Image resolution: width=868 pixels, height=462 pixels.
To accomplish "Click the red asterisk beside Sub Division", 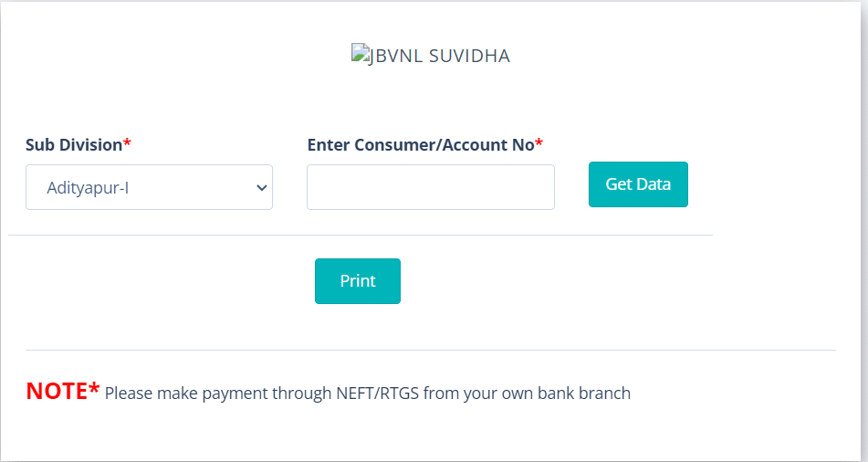I will coord(128,144).
